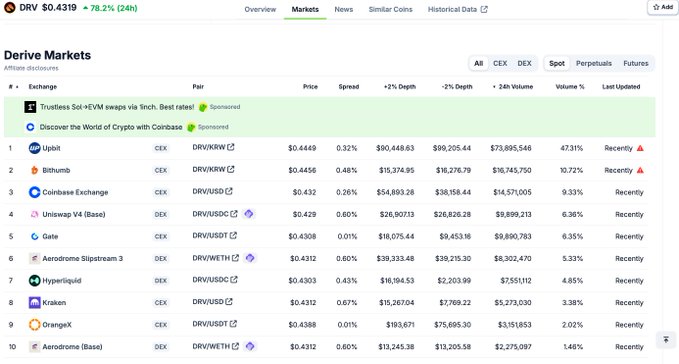Open Trustless Sol→EVM swaps sponsored link

point(117,107)
